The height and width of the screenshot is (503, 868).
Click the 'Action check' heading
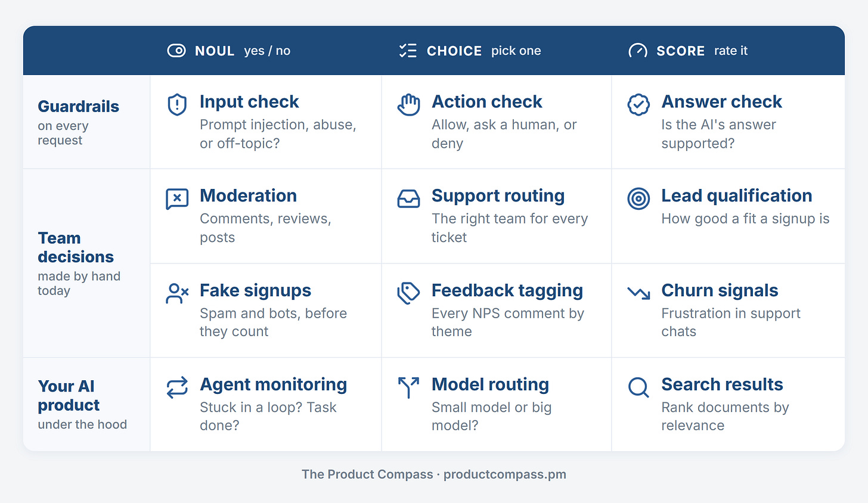pos(487,102)
